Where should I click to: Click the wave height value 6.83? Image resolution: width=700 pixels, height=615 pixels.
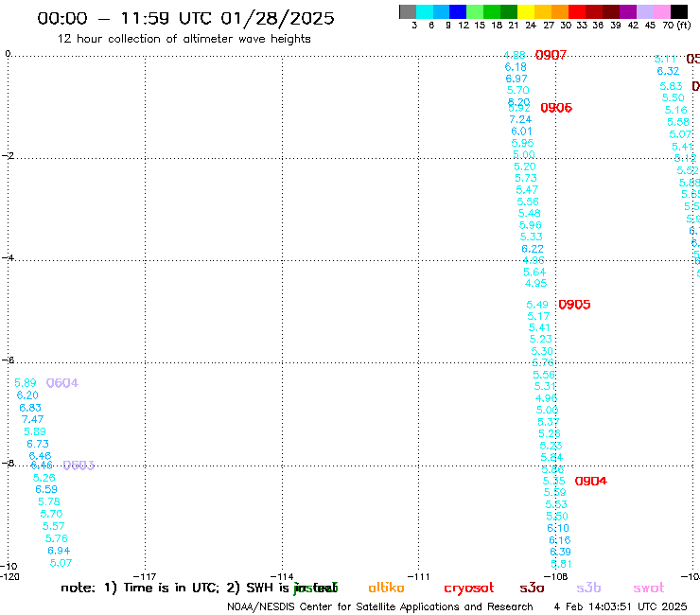click(x=30, y=408)
